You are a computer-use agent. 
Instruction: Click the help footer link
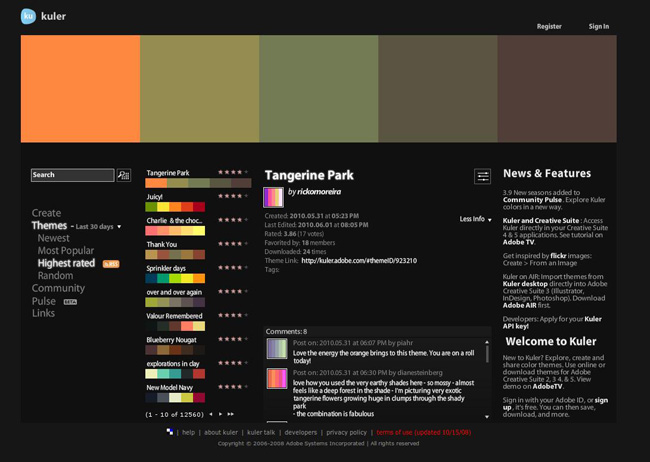tap(188, 432)
